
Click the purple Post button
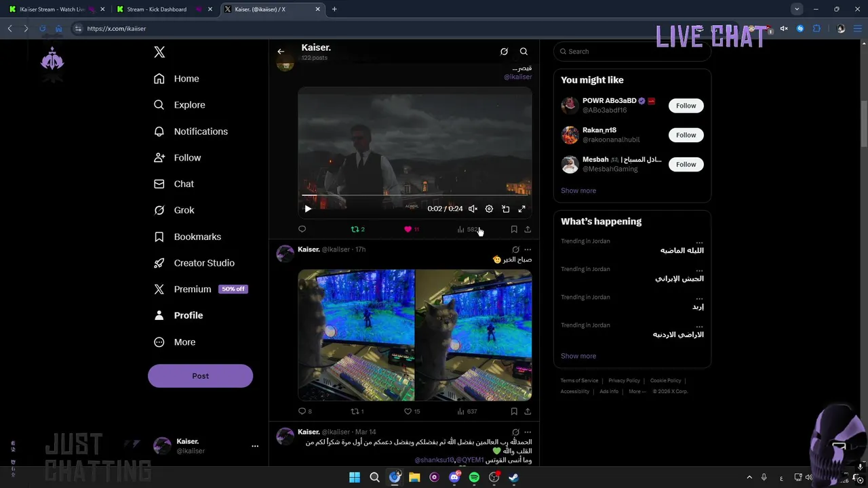pyautogui.click(x=200, y=376)
